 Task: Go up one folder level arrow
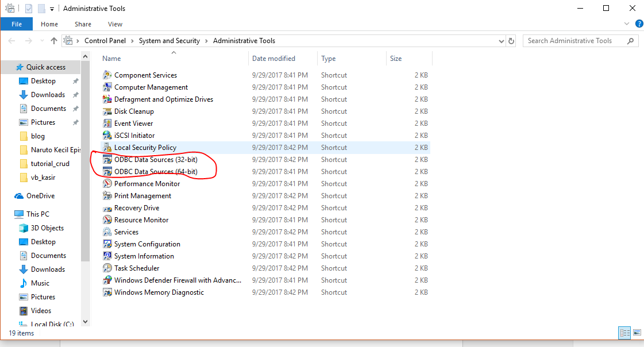pos(54,41)
